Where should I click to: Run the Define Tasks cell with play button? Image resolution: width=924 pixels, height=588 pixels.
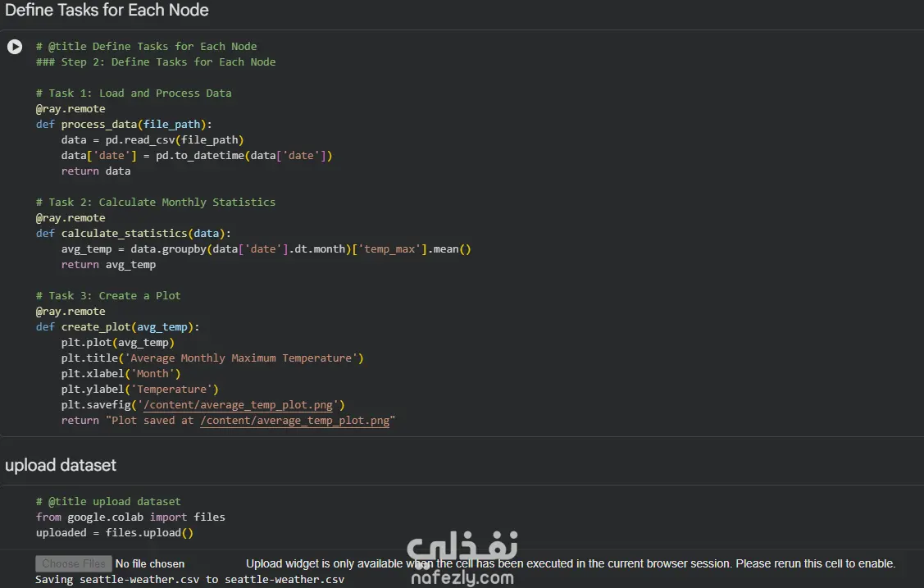pyautogui.click(x=15, y=47)
